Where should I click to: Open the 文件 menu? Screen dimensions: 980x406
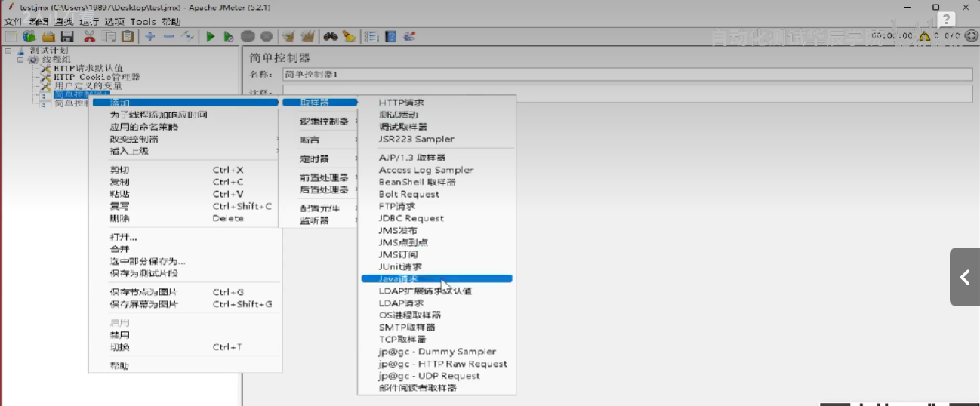pos(14,22)
